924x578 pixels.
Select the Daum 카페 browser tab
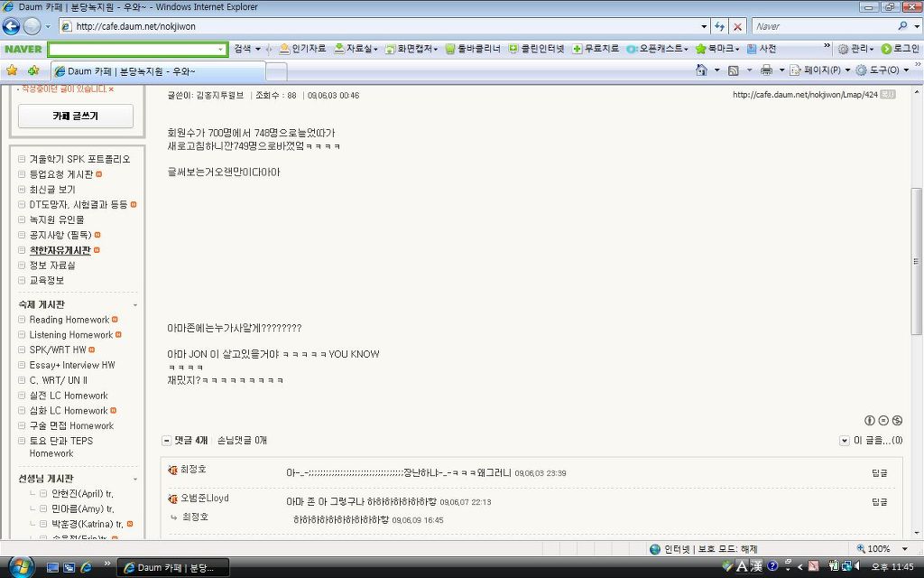pyautogui.click(x=158, y=71)
